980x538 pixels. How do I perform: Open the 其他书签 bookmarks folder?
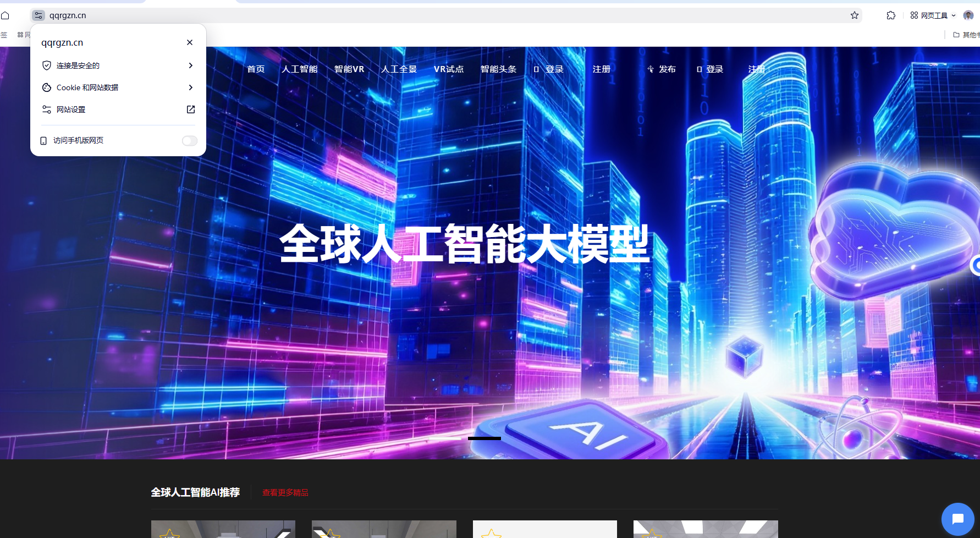pyautogui.click(x=966, y=35)
